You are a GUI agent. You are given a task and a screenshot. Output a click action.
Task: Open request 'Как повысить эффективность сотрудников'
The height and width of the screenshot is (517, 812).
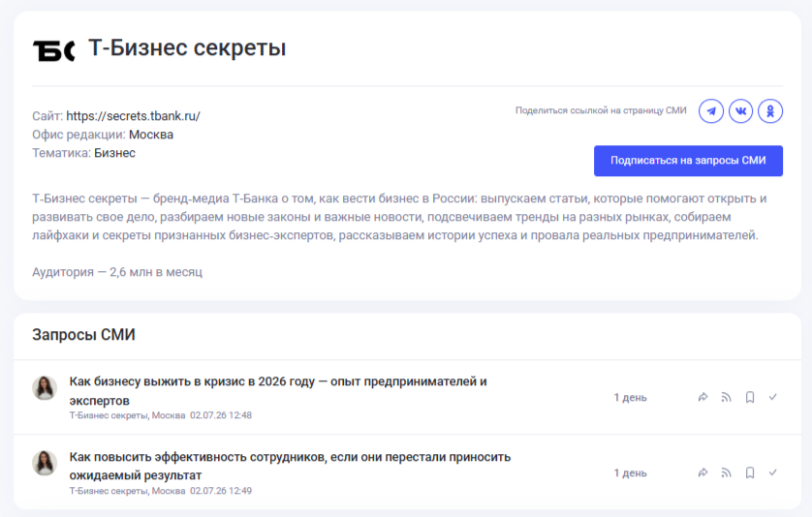tap(290, 466)
